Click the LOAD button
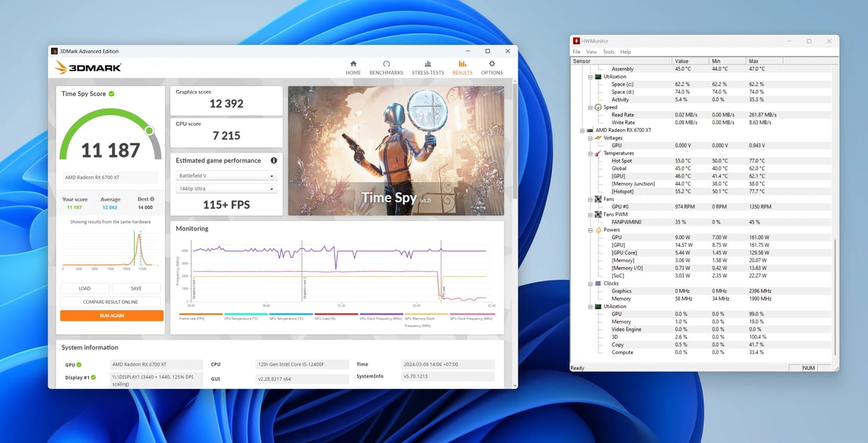Screen dimensions: 868x443 (84, 288)
